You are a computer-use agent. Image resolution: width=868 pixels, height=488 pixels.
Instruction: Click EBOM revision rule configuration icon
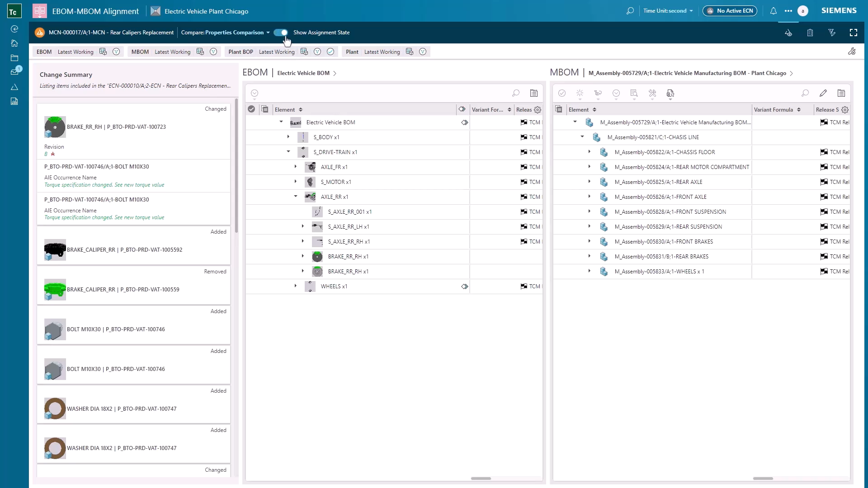pyautogui.click(x=103, y=52)
